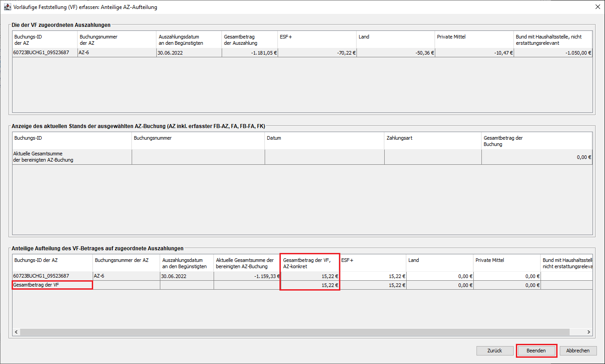Click the 'Bund mit Haushaltsstelle, nicht erstattungsrelevant' header in top table

click(x=553, y=40)
